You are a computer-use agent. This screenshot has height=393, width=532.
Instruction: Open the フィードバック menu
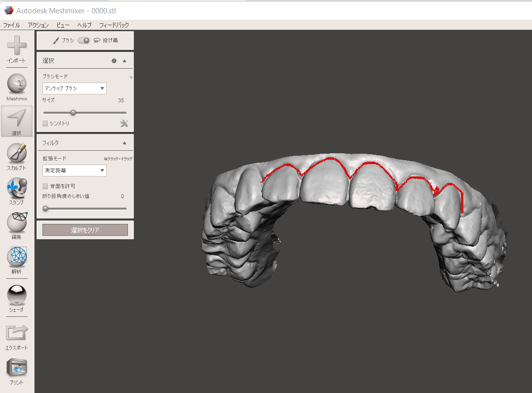pyautogui.click(x=114, y=25)
